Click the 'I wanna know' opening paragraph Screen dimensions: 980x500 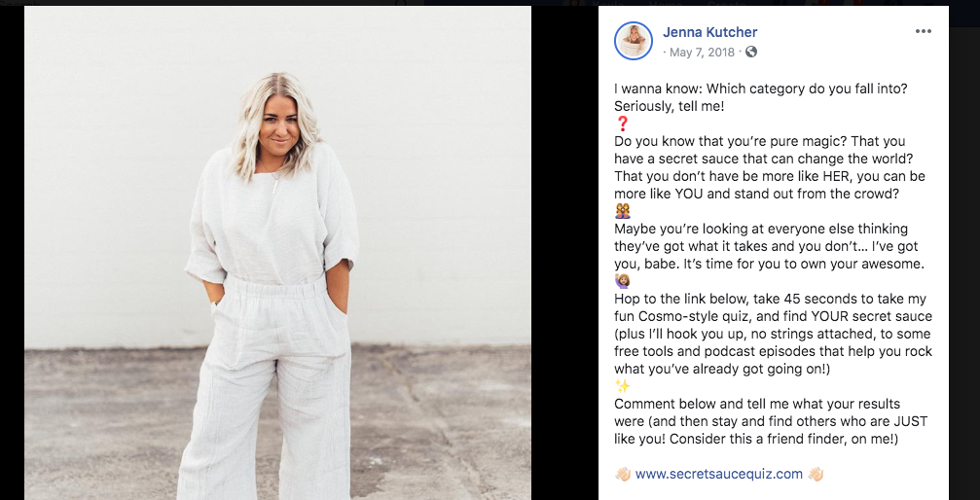point(761,97)
